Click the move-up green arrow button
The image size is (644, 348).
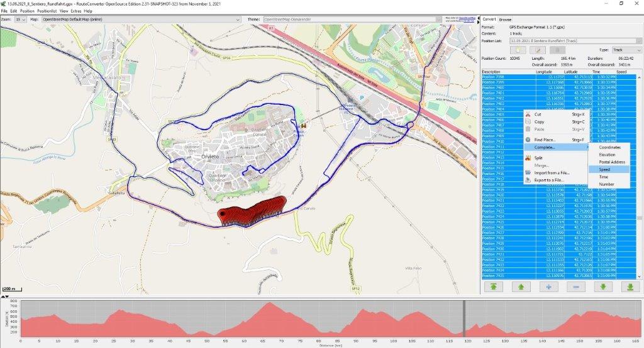[x=521, y=286]
